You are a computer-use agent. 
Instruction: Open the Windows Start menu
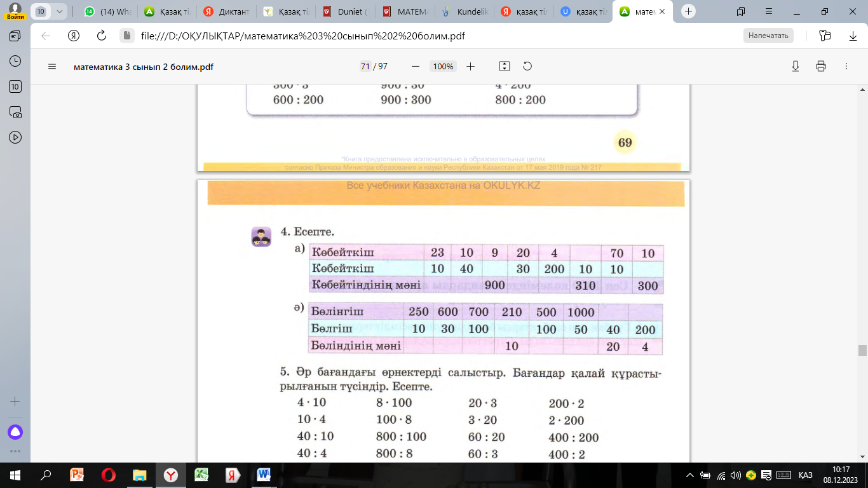[x=15, y=475]
